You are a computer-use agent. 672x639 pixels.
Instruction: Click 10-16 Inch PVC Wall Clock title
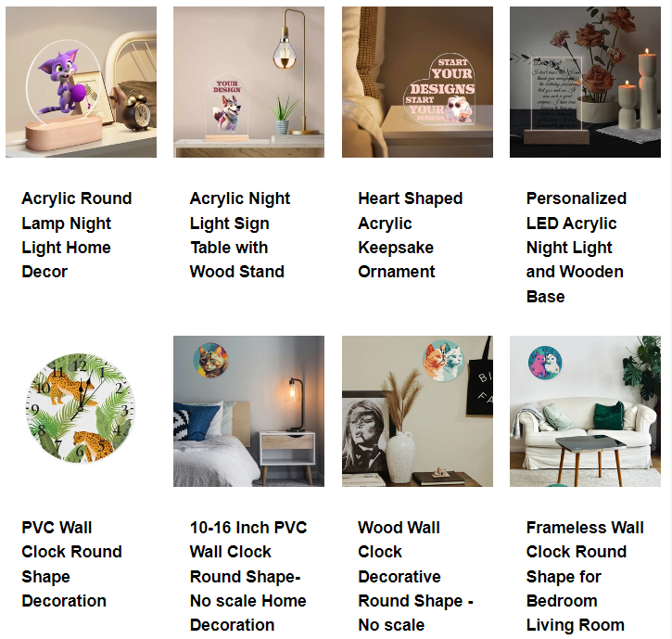coord(248,576)
